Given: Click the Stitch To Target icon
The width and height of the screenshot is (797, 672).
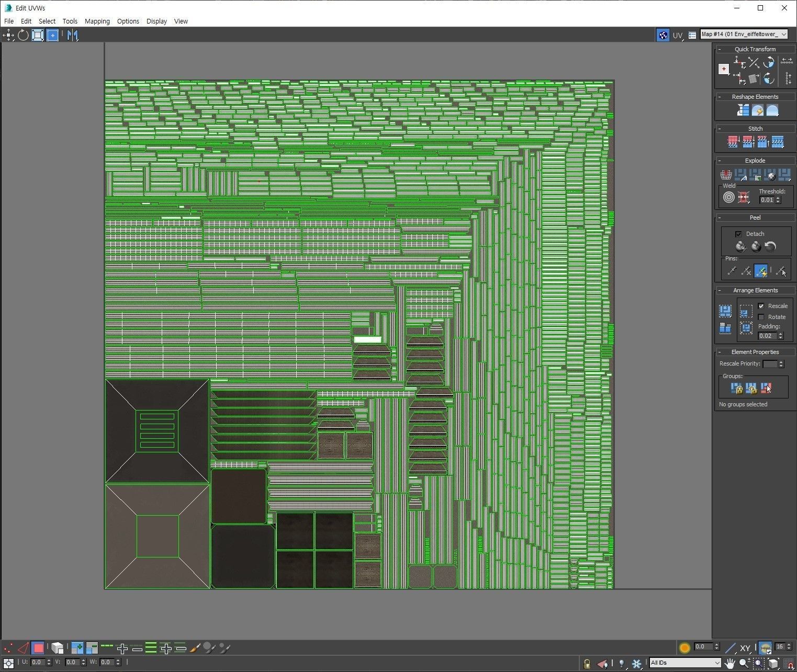Looking at the screenshot, I should pos(733,142).
